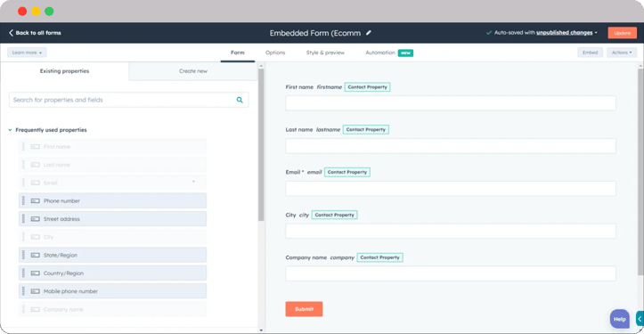Click the orange Submit button
The width and height of the screenshot is (644, 334).
point(304,309)
